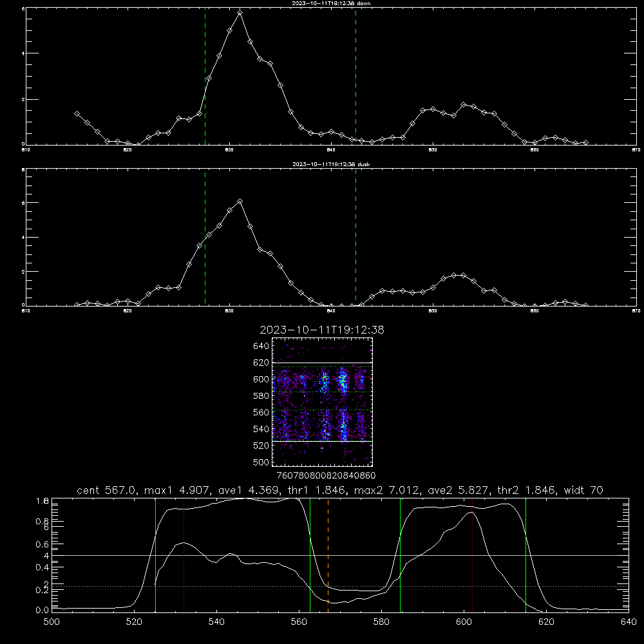Click bottom plot x-axis label '500'

(52, 622)
